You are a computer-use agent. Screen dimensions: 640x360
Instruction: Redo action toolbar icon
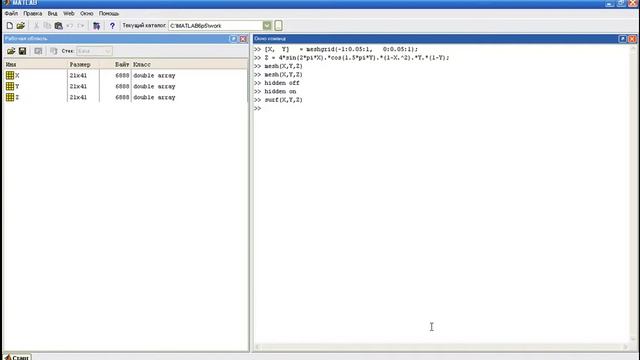pos(80,26)
